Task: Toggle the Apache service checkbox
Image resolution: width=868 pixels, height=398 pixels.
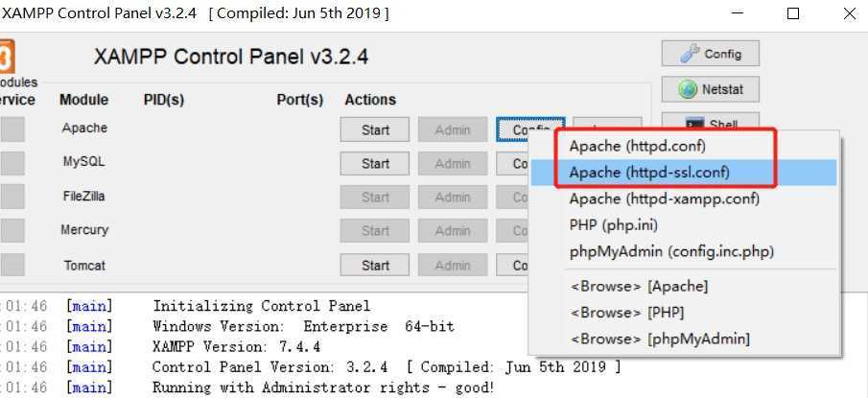Action: pyautogui.click(x=12, y=129)
